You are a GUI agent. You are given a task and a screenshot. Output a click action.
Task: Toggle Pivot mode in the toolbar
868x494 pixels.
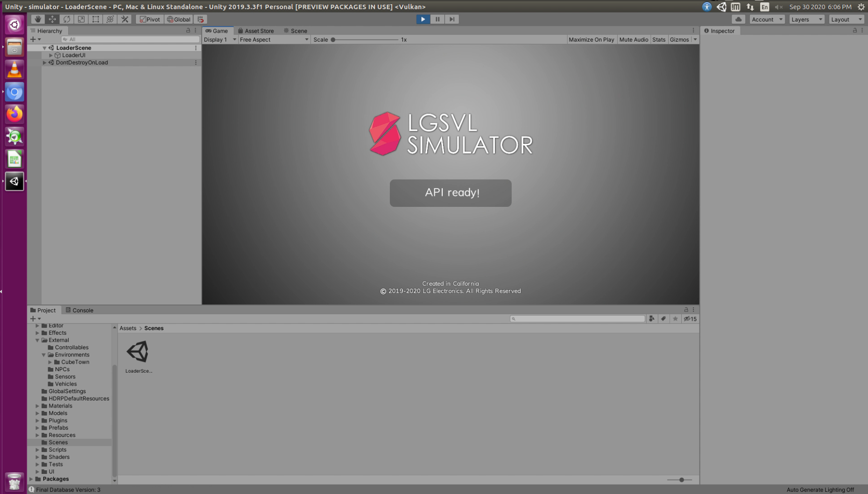click(149, 19)
